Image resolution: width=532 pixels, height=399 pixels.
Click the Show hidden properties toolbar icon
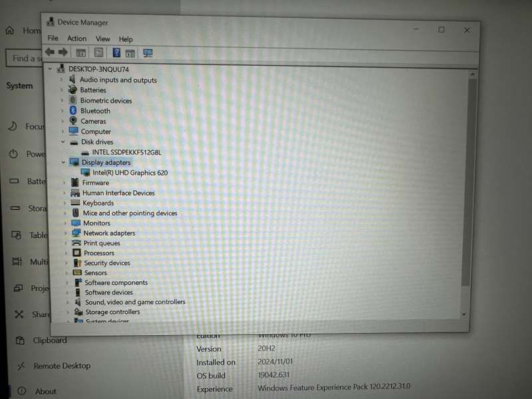pos(80,53)
